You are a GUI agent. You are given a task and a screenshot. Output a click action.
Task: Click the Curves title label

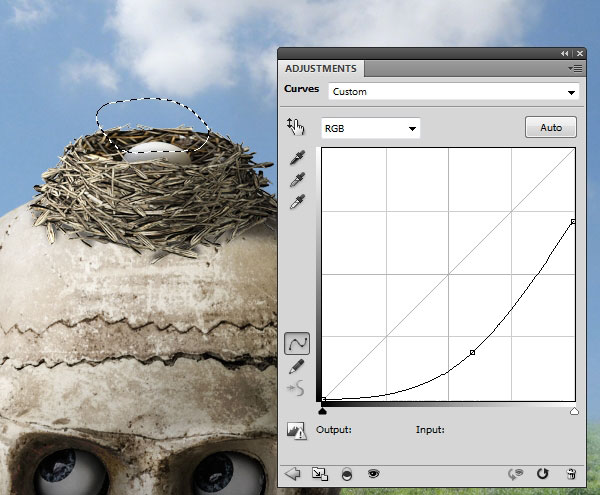[x=302, y=89]
